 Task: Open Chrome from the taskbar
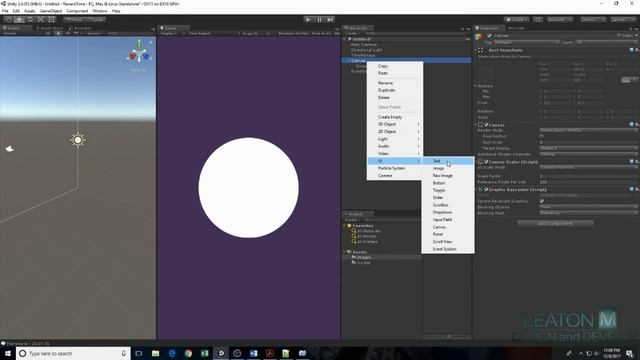point(188,353)
